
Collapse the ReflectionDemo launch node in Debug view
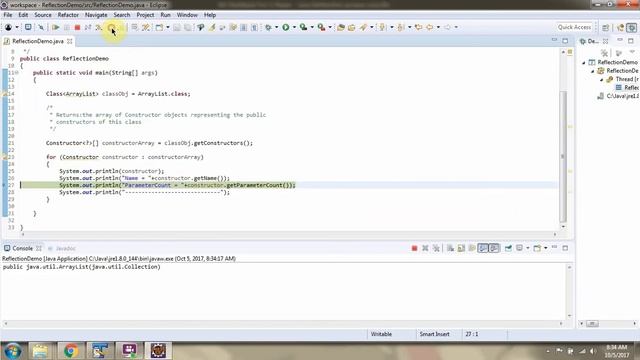584,62
